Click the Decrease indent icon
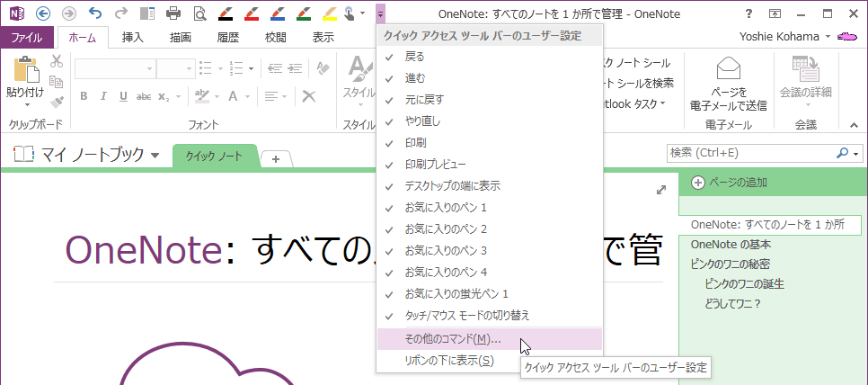The image size is (868, 385). pos(275,68)
